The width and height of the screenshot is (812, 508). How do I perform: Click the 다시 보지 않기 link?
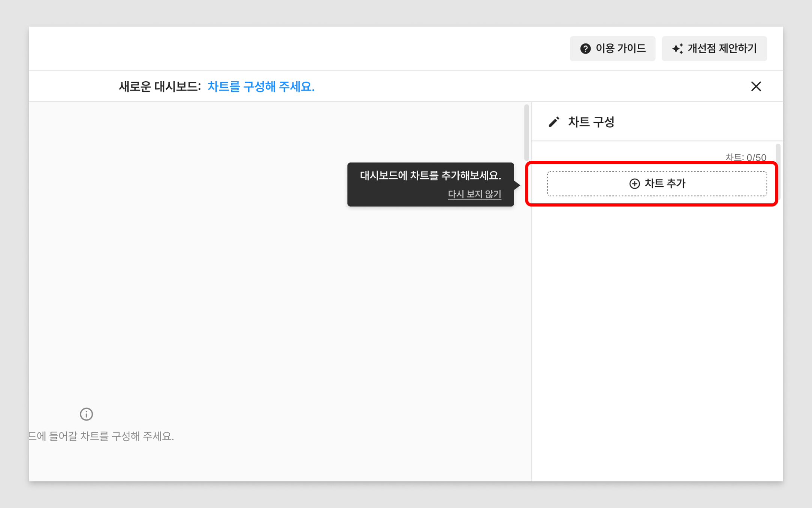coord(474,194)
